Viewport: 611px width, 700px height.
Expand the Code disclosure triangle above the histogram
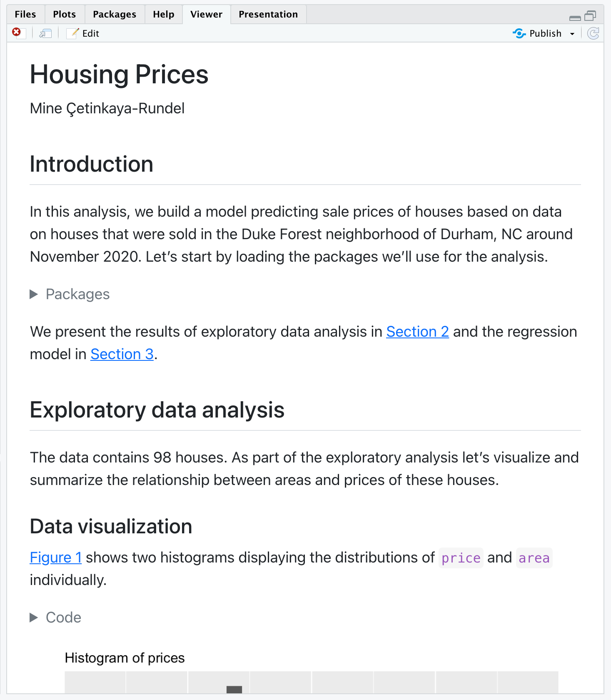click(x=34, y=617)
